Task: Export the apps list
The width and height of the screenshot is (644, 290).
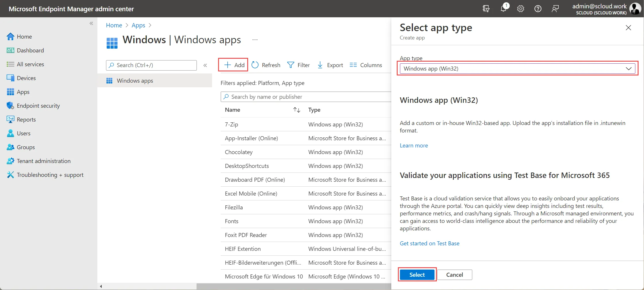Action: tap(330, 65)
